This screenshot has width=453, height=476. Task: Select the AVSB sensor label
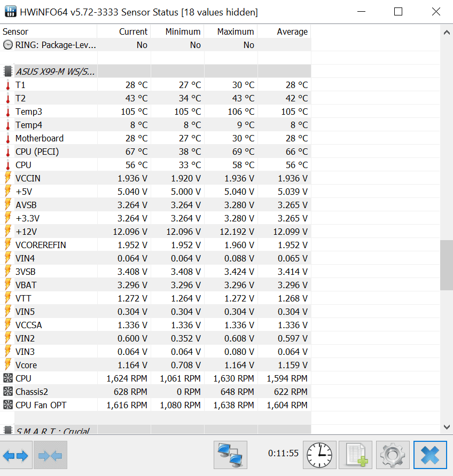[26, 205]
